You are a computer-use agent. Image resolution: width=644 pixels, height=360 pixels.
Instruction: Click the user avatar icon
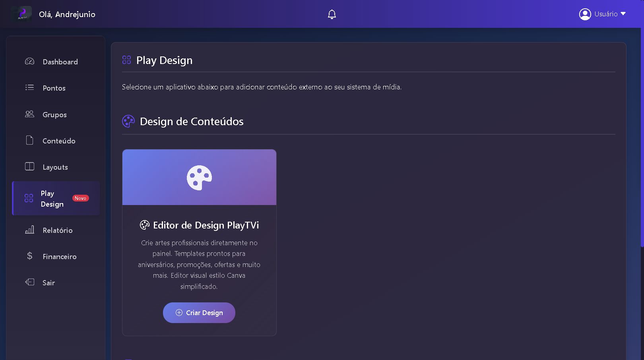(585, 14)
